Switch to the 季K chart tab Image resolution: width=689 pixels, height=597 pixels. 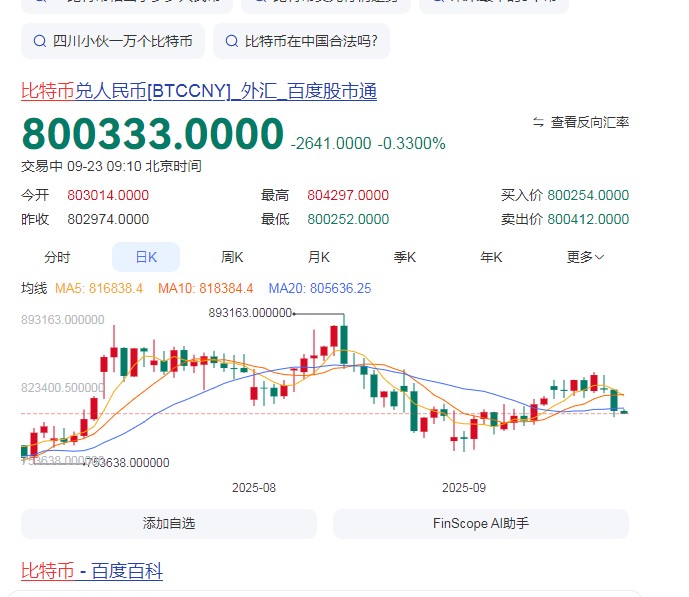[405, 257]
